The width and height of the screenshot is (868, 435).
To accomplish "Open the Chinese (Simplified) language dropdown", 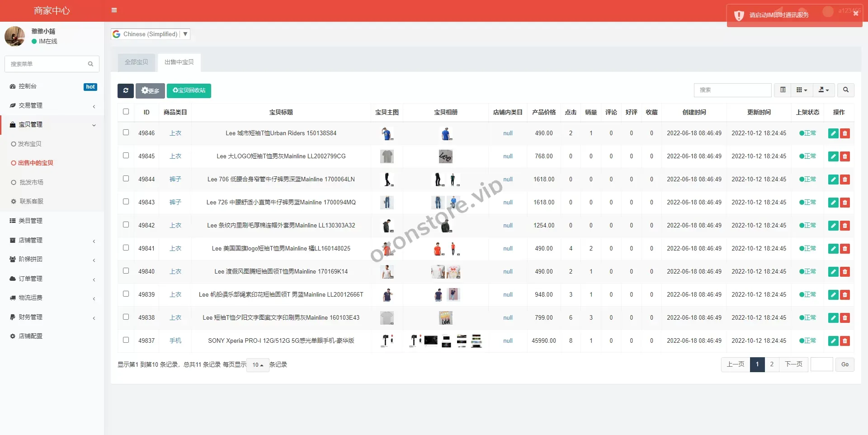I will pos(151,34).
